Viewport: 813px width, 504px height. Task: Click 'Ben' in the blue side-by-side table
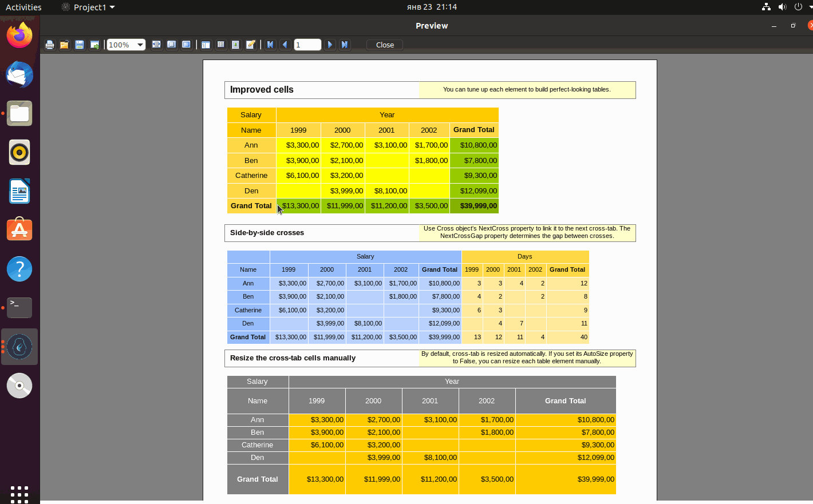click(x=248, y=297)
